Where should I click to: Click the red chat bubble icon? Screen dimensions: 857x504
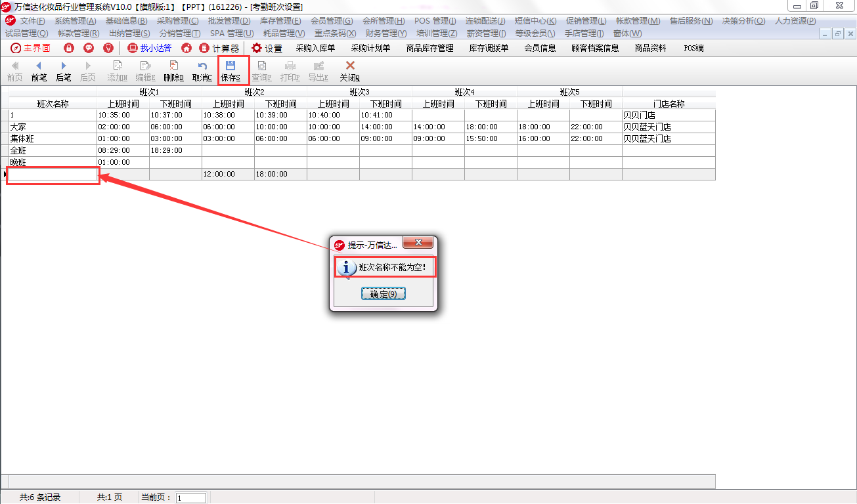[x=89, y=48]
